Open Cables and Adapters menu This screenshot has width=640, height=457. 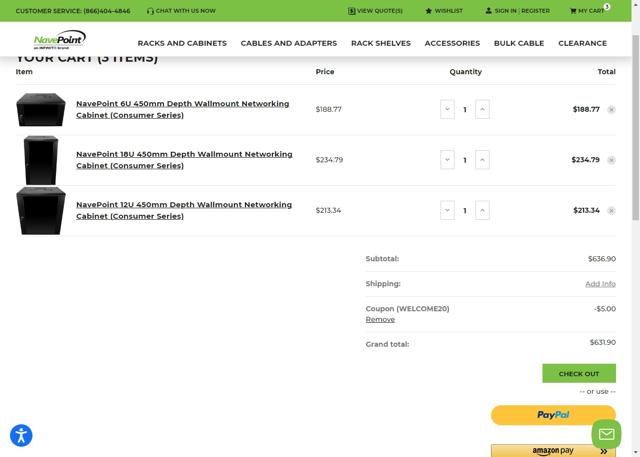coord(289,43)
